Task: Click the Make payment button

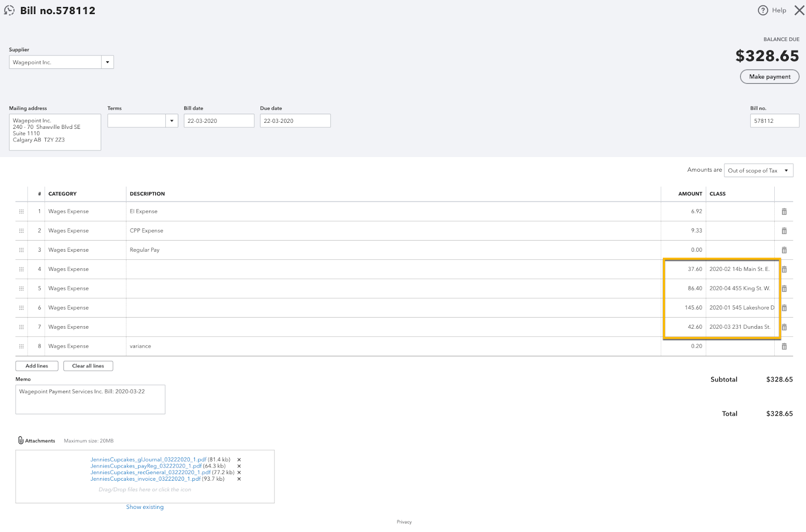Action: pyautogui.click(x=769, y=77)
